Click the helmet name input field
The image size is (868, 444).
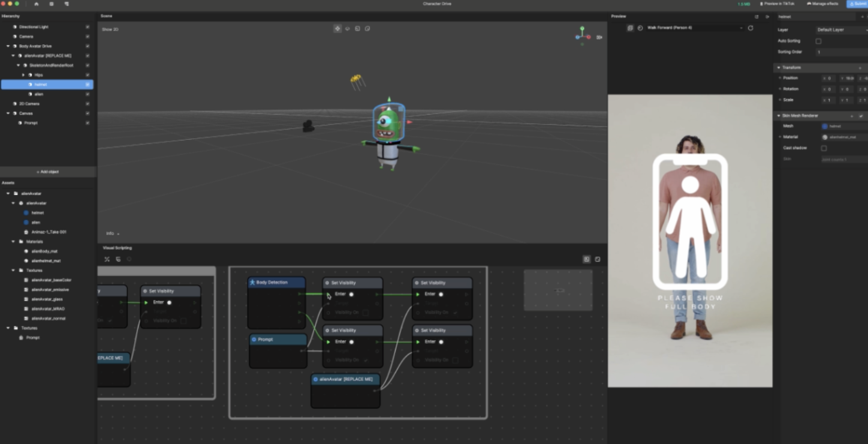(818, 17)
